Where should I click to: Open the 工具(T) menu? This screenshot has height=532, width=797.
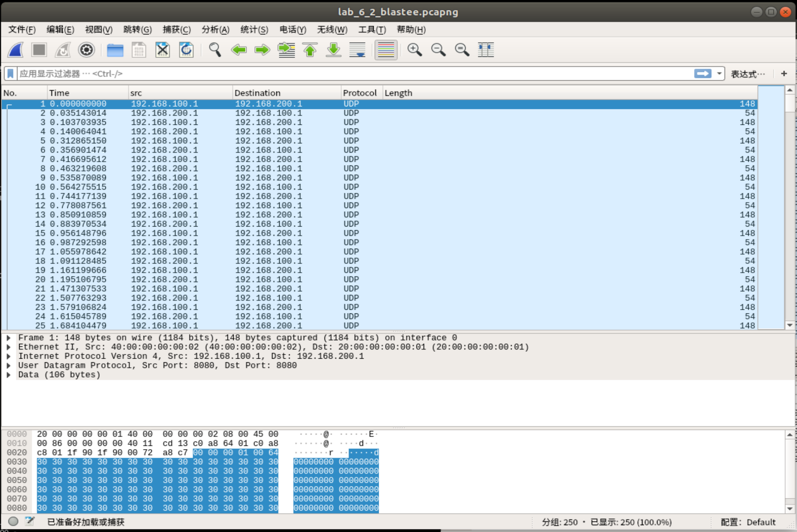point(372,30)
